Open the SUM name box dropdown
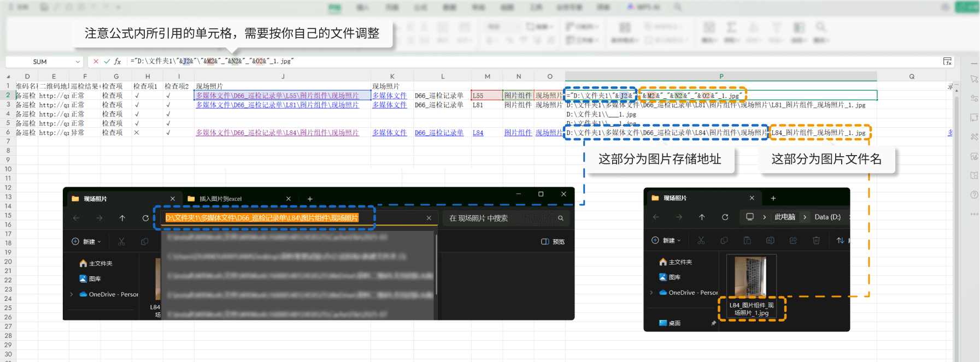Image resolution: width=980 pixels, height=362 pixels. point(78,62)
